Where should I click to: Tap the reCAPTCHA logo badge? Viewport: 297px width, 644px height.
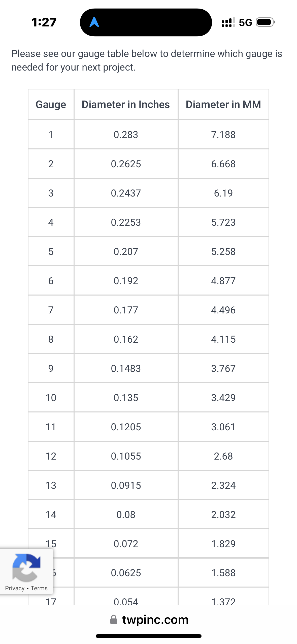[26, 568]
